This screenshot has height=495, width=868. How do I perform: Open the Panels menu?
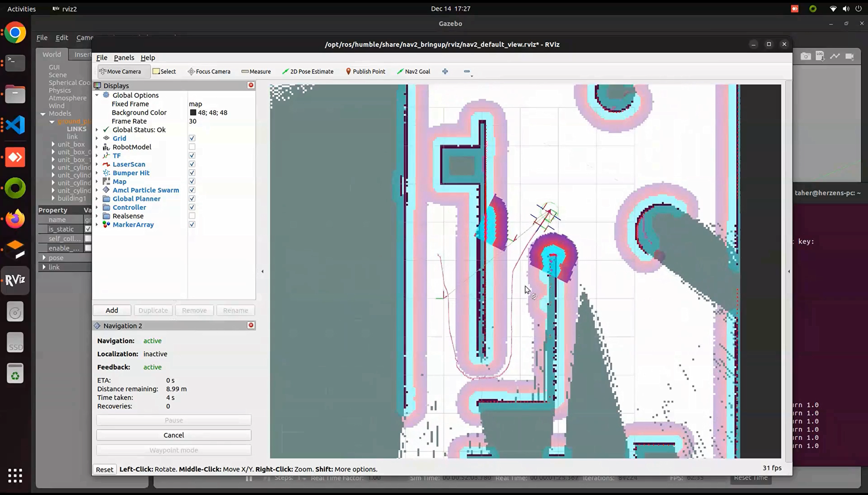point(124,58)
